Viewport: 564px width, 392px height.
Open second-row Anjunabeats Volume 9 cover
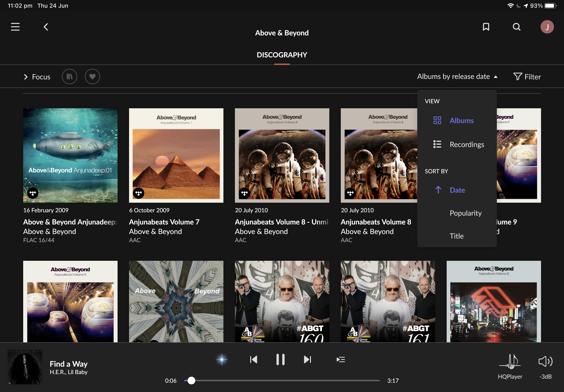(70, 301)
